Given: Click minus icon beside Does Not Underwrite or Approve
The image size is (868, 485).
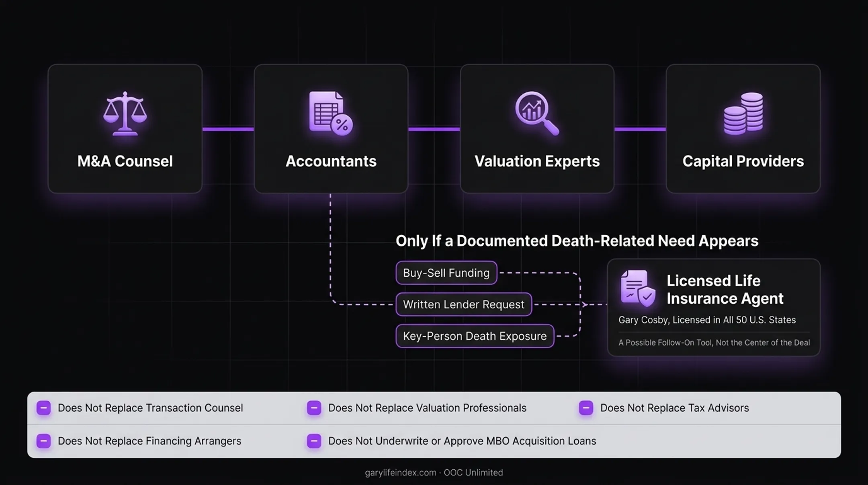Looking at the screenshot, I should click(x=314, y=441).
